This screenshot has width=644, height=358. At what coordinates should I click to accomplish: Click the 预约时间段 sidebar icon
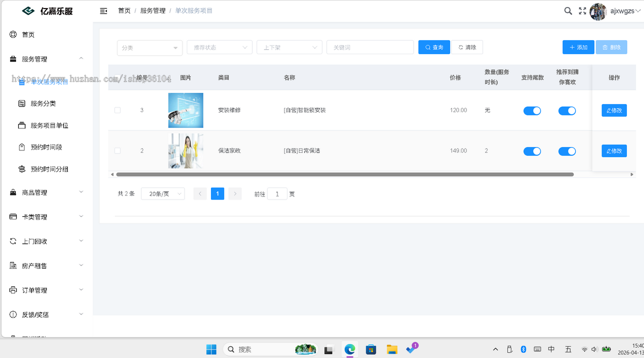pos(22,147)
